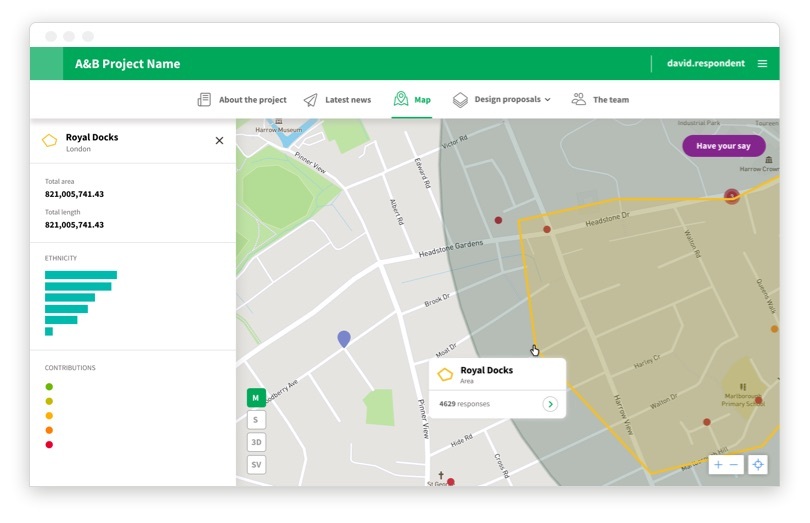Click the 4629 responses text
Viewport: 810px width, 523px height.
[x=464, y=404]
